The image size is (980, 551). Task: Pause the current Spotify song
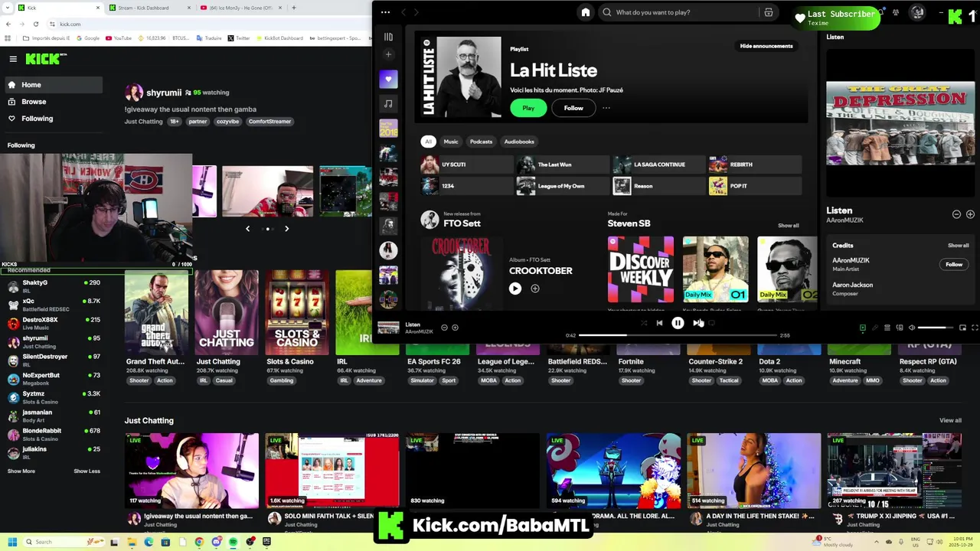coord(678,323)
